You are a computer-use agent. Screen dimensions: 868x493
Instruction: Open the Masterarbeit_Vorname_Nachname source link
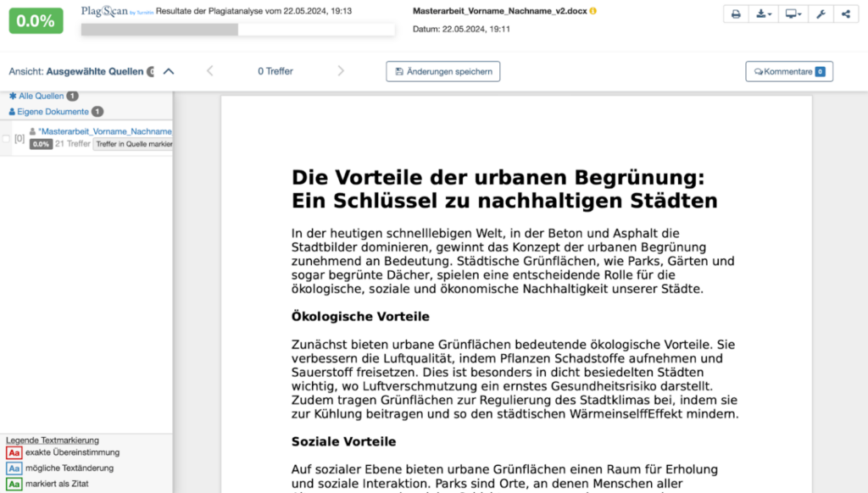(105, 131)
